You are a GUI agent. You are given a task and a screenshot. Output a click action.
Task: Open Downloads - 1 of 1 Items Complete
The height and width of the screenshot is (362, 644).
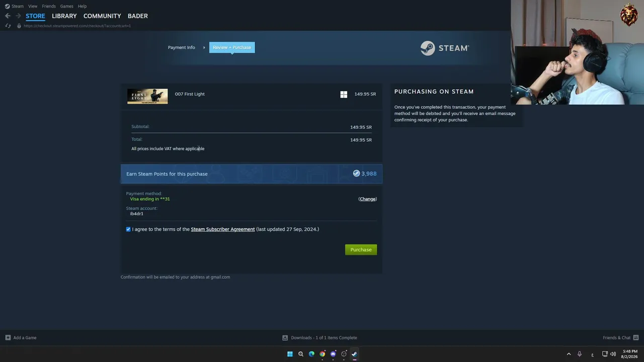(324, 338)
